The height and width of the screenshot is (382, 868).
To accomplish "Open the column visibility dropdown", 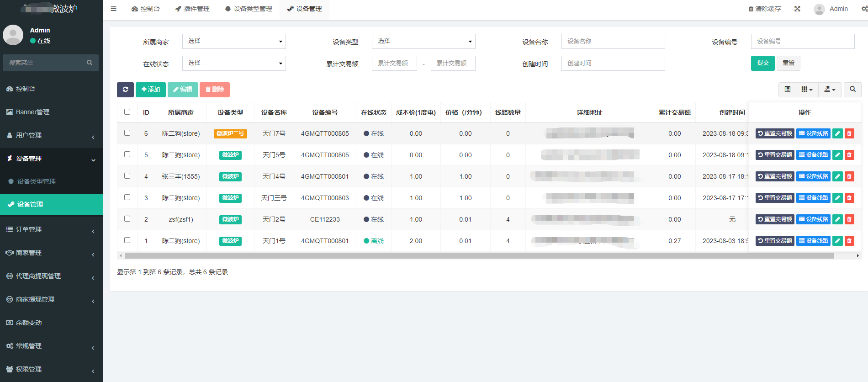I will 807,90.
